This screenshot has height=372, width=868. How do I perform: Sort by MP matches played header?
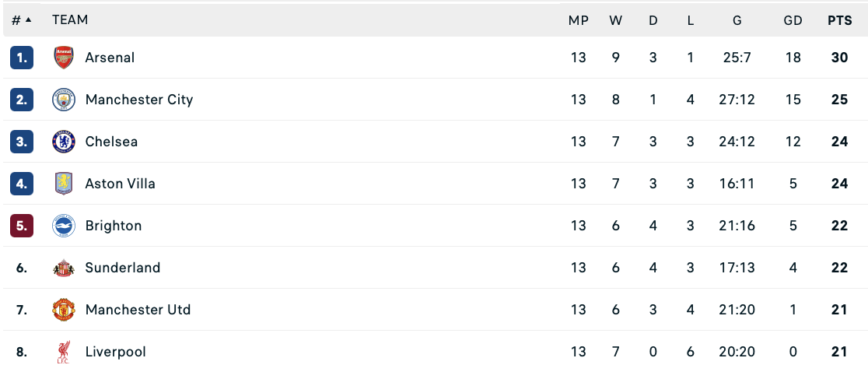[x=578, y=20]
